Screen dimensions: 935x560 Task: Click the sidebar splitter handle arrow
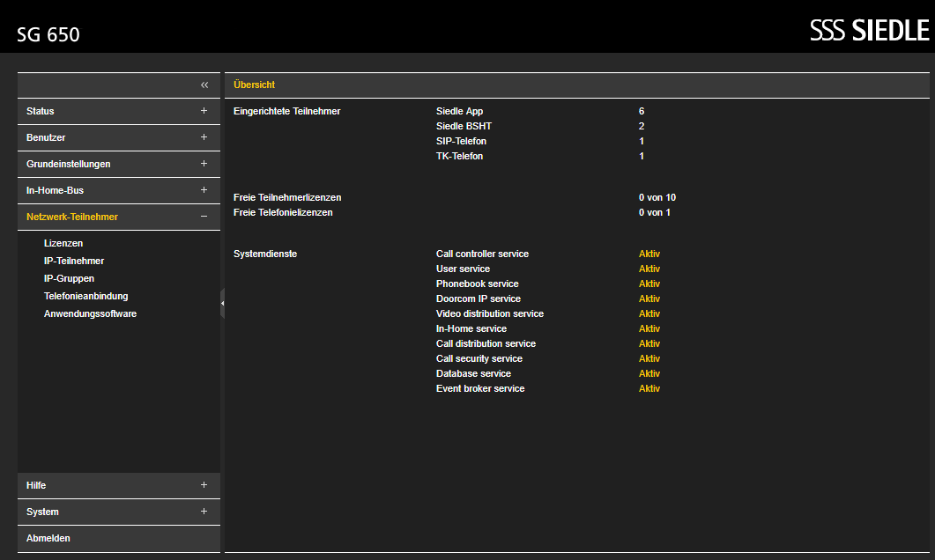[x=222, y=303]
